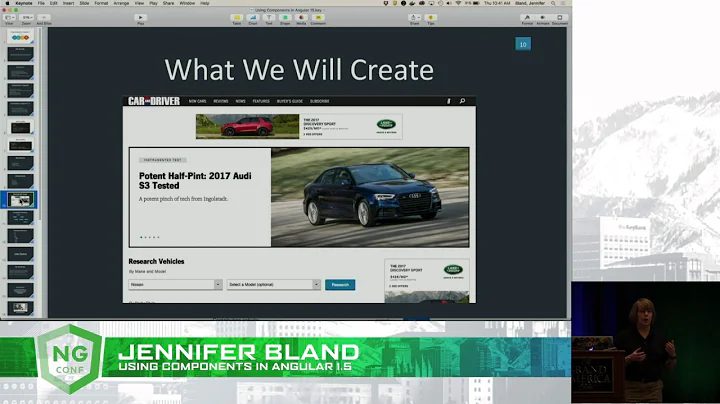Open the Apple menu
This screenshot has width=720, height=404.
(x=7, y=3)
